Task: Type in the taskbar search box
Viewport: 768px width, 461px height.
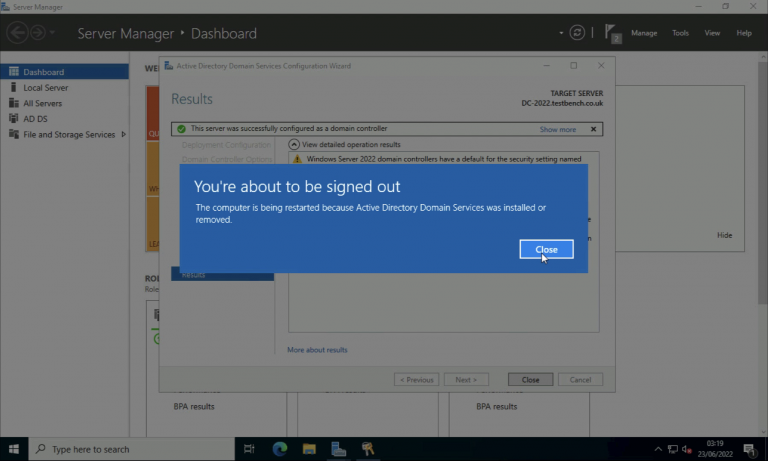Action: (130, 449)
